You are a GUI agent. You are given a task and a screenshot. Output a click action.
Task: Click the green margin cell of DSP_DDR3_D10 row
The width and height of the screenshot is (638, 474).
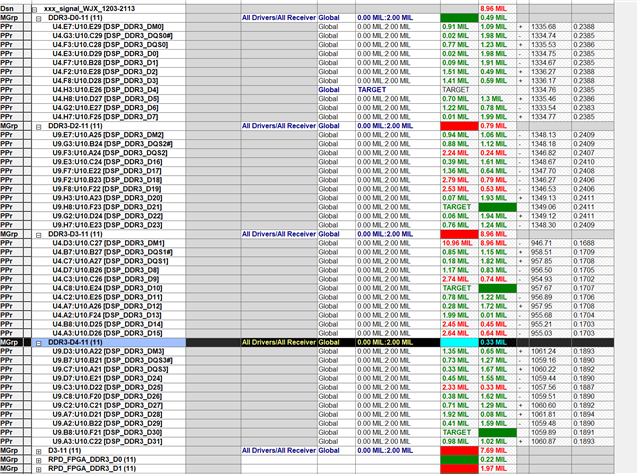498,288
